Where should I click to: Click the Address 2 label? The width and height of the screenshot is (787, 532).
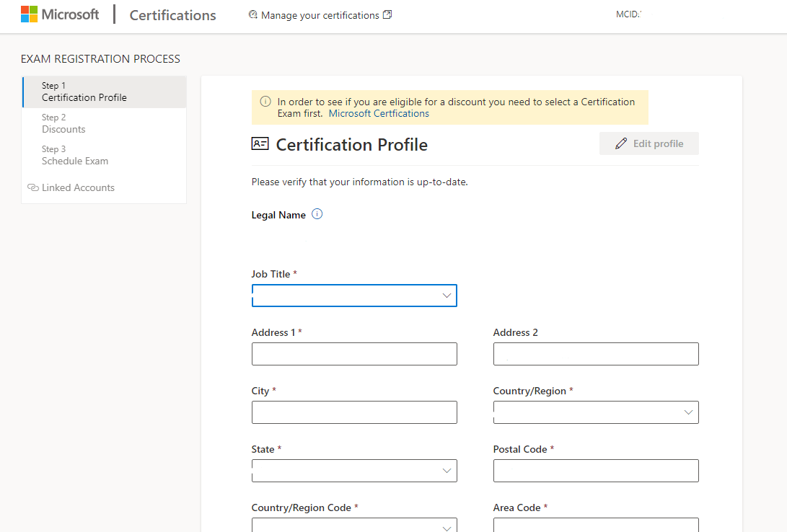(516, 332)
